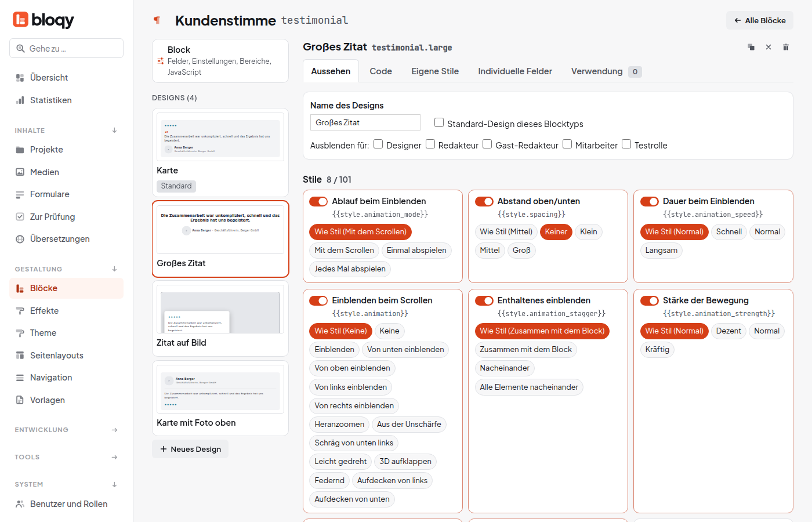Viewport: 812px width, 522px height.
Task: Disable the Dauer beim Einblenden switch
Action: click(x=650, y=201)
